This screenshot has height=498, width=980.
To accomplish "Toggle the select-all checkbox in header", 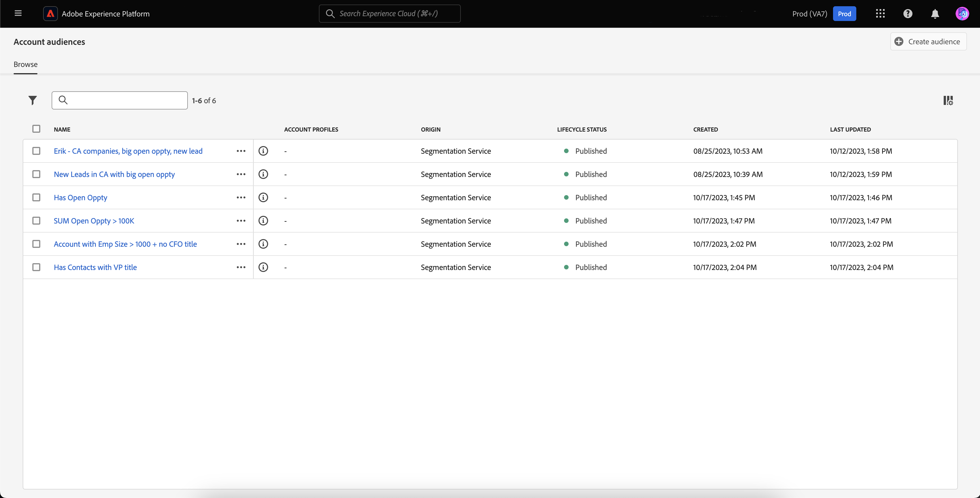I will [x=36, y=129].
